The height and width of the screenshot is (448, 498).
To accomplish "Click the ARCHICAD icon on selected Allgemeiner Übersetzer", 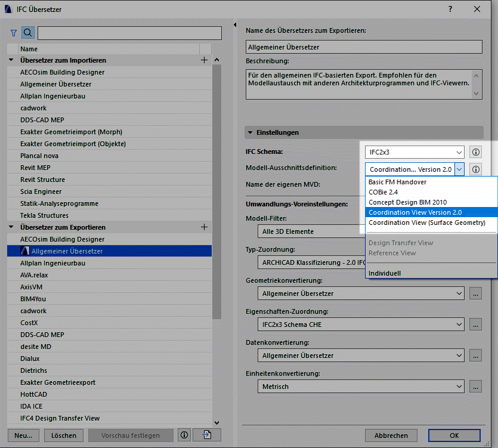I will [x=25, y=251].
